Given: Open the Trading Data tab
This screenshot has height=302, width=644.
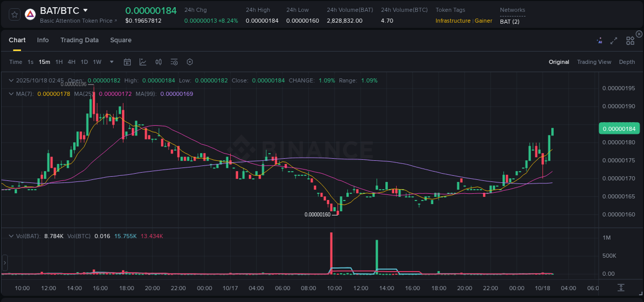Looking at the screenshot, I should click(x=79, y=40).
